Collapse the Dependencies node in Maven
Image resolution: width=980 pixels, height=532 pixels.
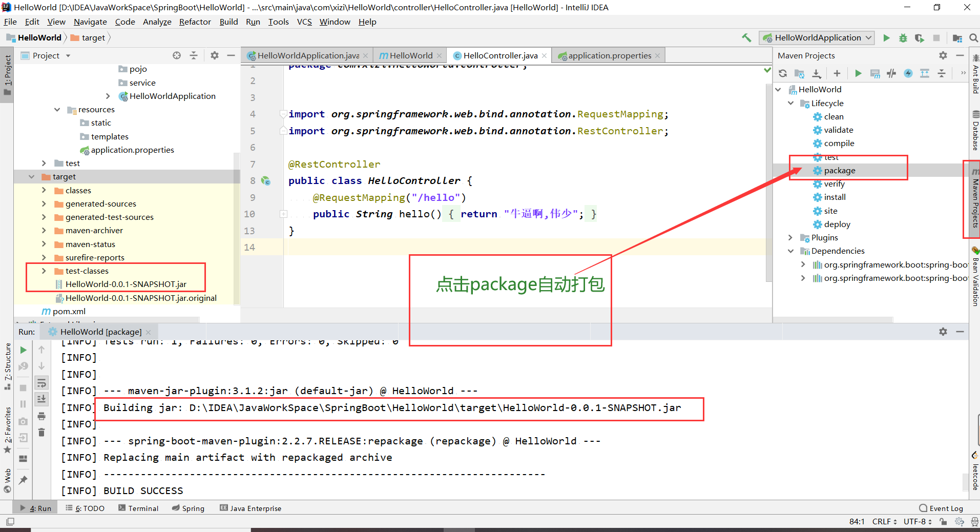(790, 251)
